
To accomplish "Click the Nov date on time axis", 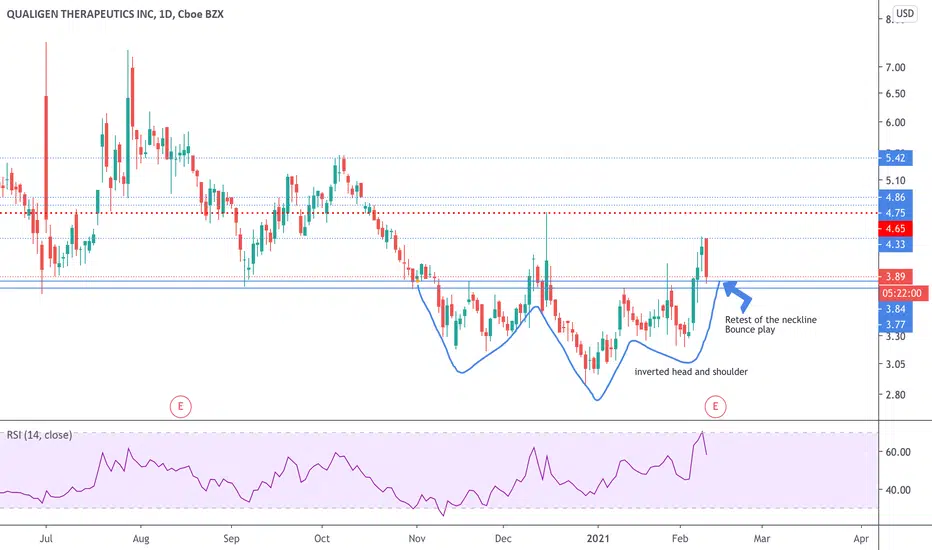I will pyautogui.click(x=417, y=539).
